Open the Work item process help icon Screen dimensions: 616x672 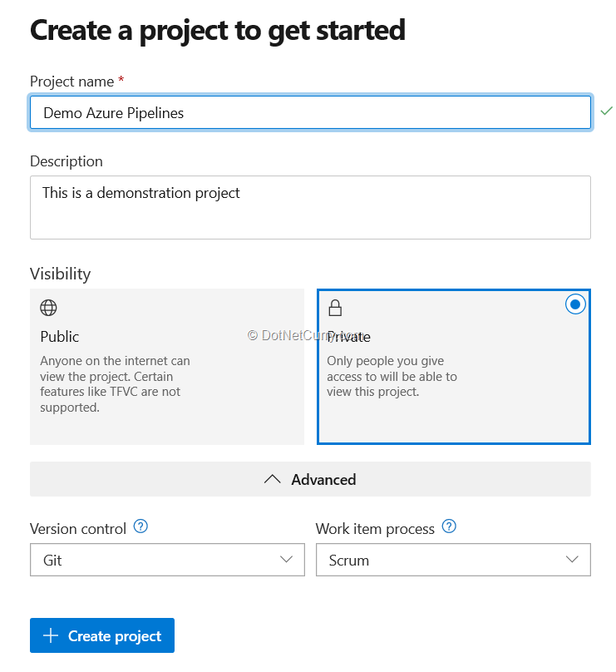click(x=449, y=526)
